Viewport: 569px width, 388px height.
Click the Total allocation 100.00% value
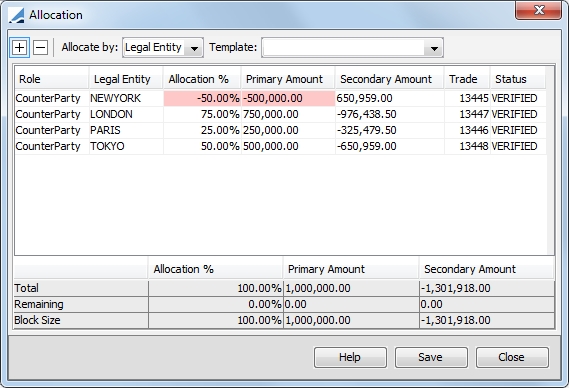tap(216, 288)
